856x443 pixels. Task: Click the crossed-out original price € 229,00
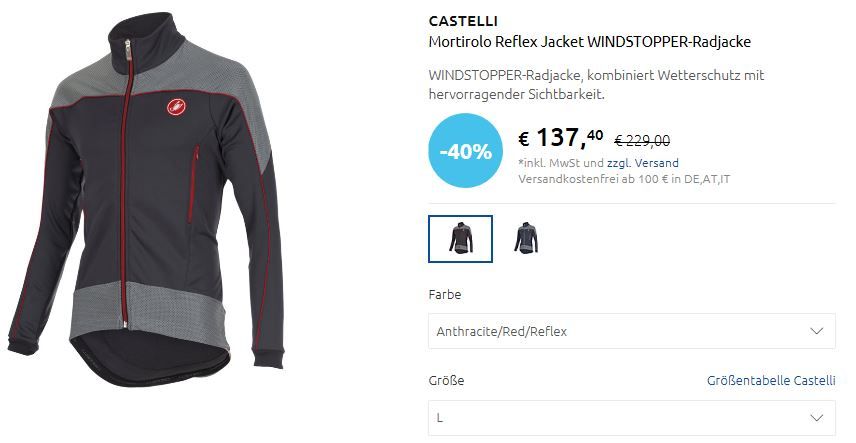(x=642, y=141)
